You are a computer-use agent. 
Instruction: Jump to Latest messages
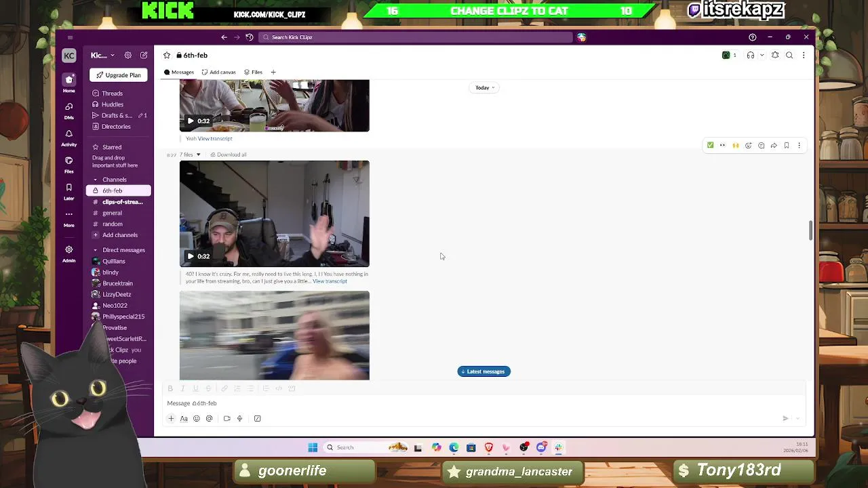484,371
